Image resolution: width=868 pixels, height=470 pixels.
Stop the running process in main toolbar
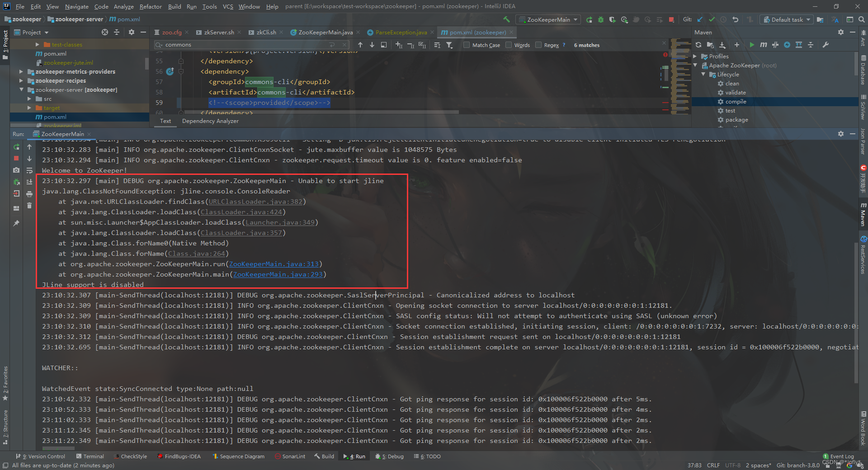coord(671,19)
